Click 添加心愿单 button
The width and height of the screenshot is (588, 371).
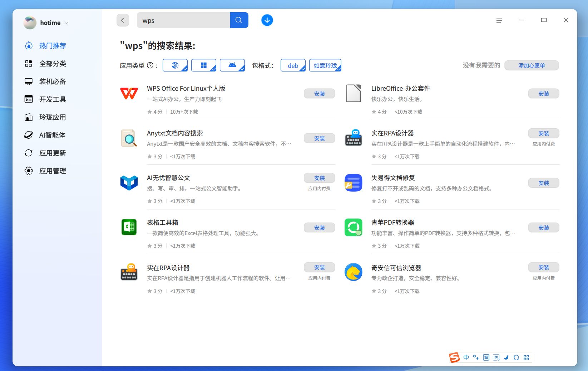[532, 65]
